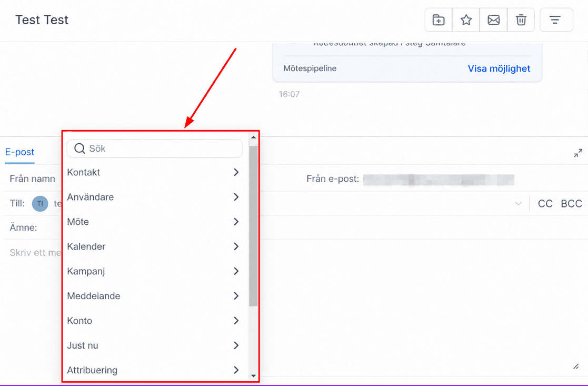The width and height of the screenshot is (588, 386).
Task: Star the Test Test conversation
Action: [466, 20]
